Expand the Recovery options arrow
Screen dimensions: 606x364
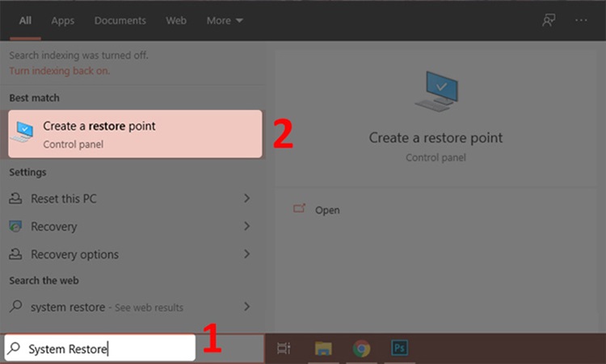point(246,254)
